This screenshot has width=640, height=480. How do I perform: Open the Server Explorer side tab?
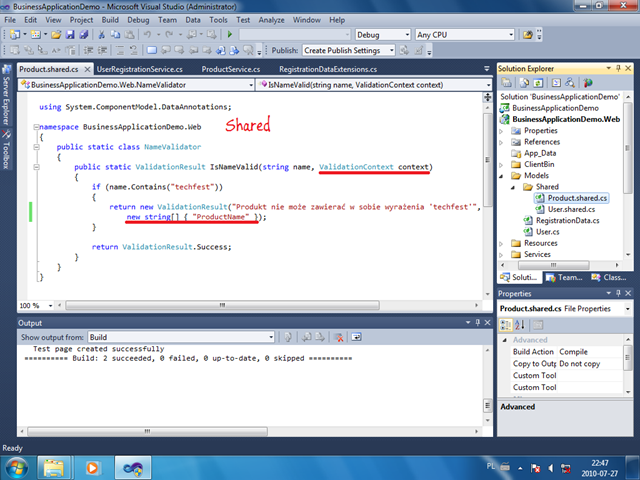[x=6, y=95]
